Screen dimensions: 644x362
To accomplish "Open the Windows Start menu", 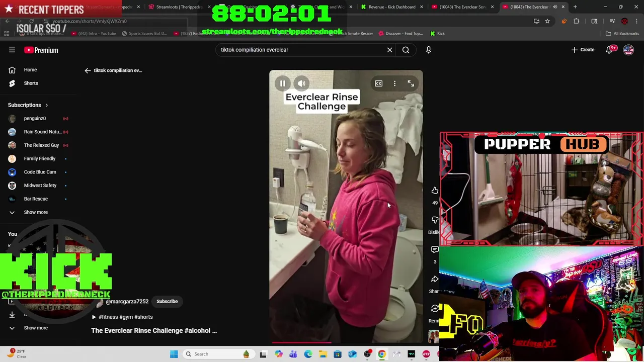I will 174,354.
